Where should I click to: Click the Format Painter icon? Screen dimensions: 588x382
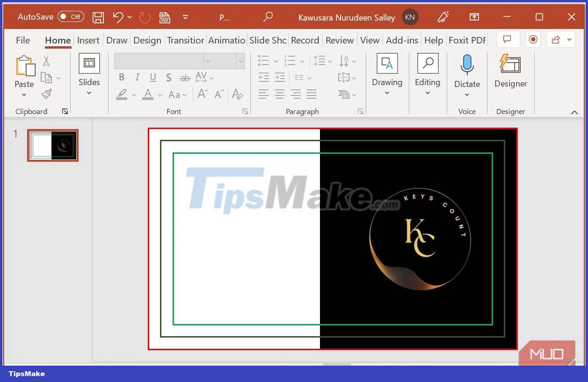46,94
